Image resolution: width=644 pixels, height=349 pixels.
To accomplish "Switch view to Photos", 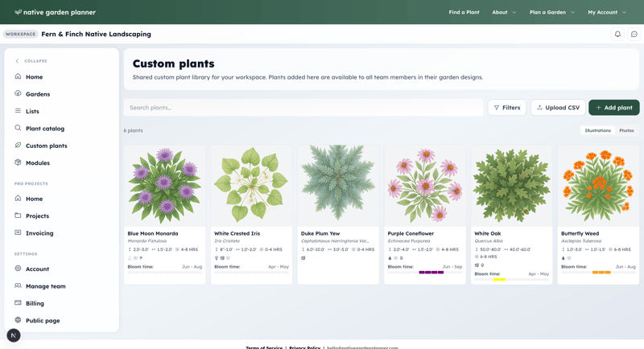I will [626, 130].
